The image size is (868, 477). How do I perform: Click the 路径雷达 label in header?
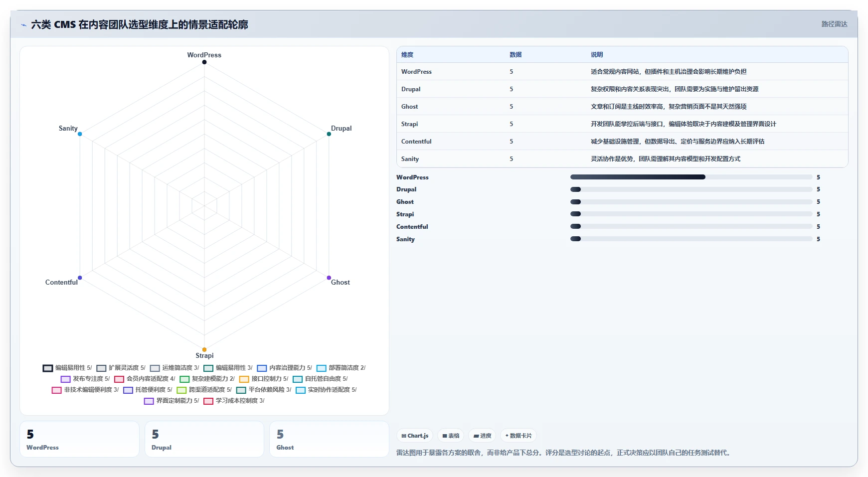[x=835, y=24]
